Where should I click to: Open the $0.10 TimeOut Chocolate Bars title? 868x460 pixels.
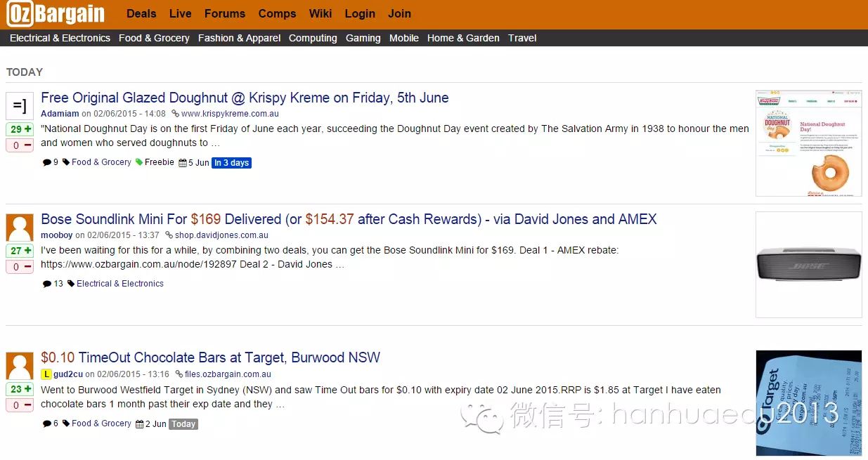pos(210,357)
